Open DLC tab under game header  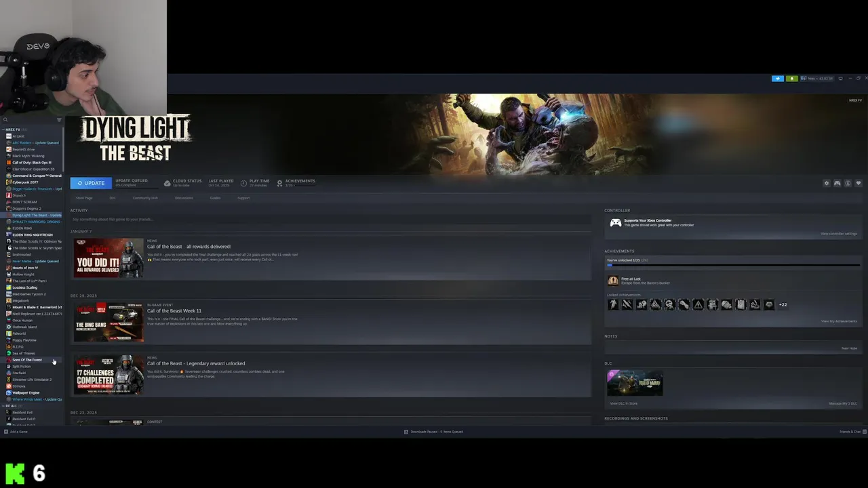(113, 198)
